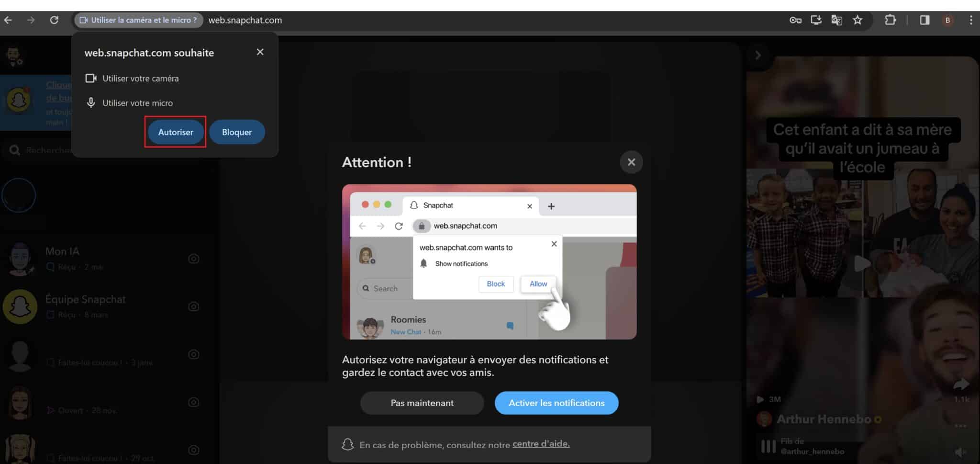
Task: Open the browser extensions puzzle icon
Action: click(890, 20)
